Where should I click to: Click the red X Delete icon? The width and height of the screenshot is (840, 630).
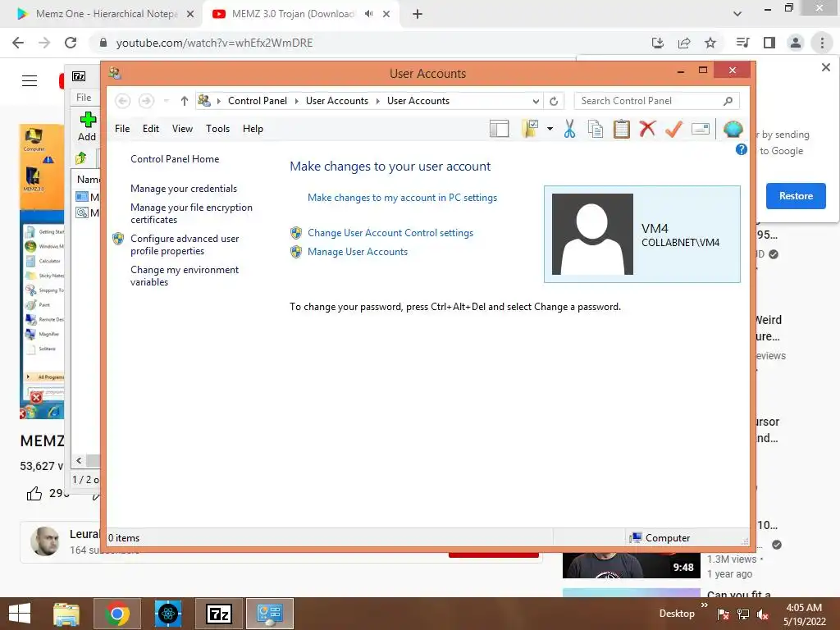click(647, 129)
